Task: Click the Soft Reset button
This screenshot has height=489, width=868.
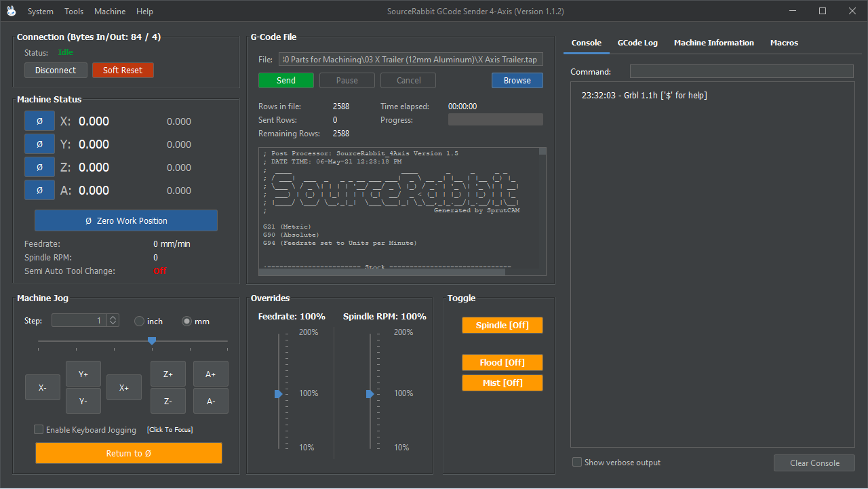Action: (123, 71)
